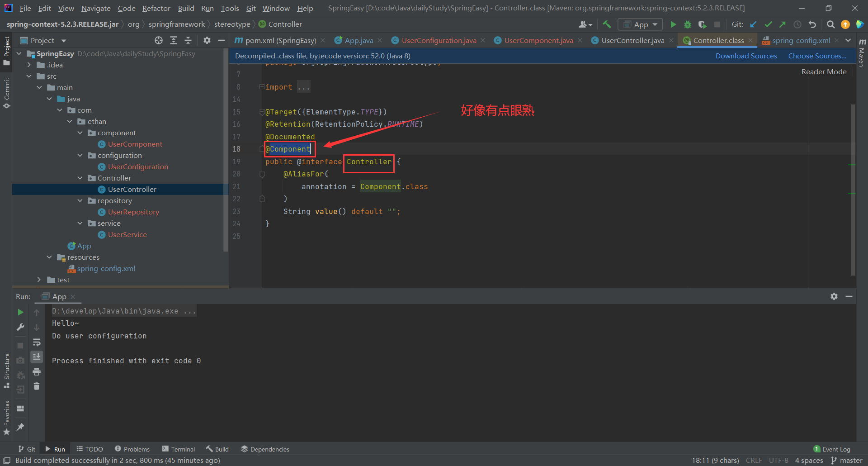Open Problems tool window button
The width and height of the screenshot is (868, 466).
point(132,449)
